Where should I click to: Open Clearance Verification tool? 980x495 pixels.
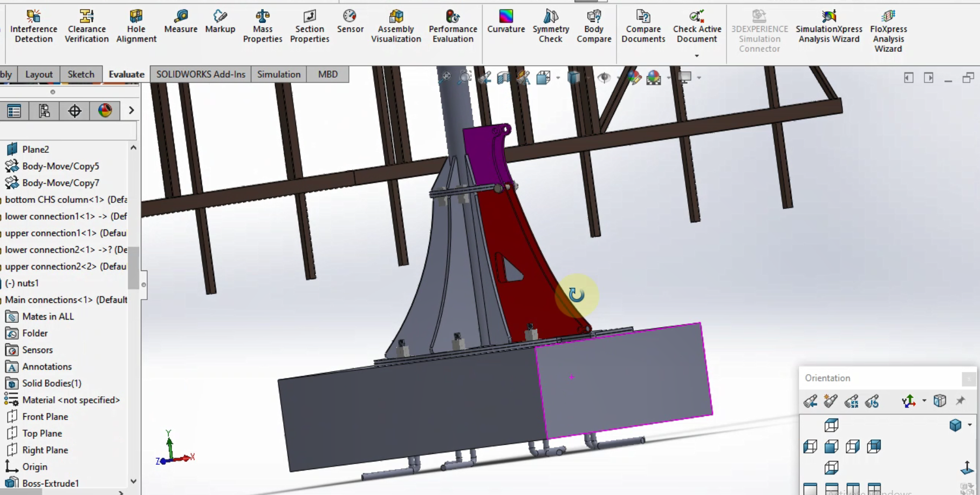(x=86, y=26)
